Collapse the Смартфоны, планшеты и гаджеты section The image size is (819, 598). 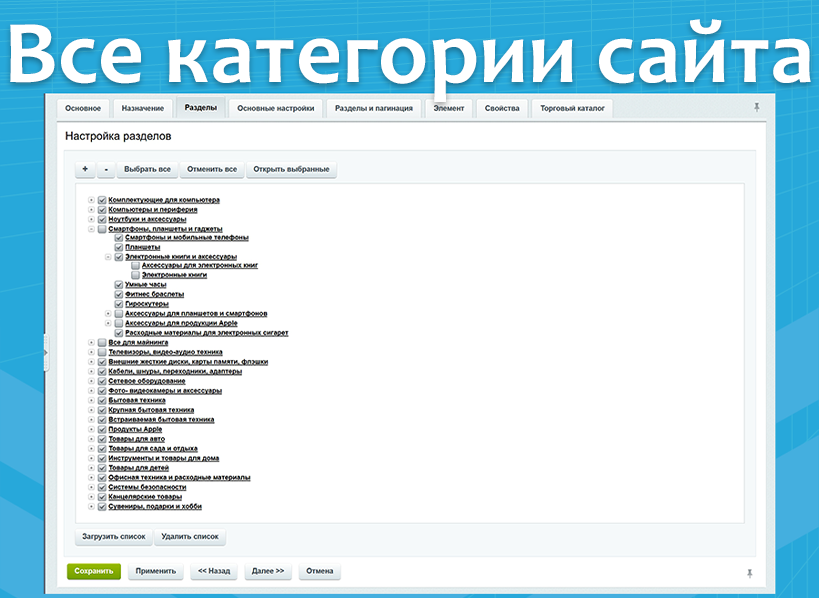[x=91, y=228]
